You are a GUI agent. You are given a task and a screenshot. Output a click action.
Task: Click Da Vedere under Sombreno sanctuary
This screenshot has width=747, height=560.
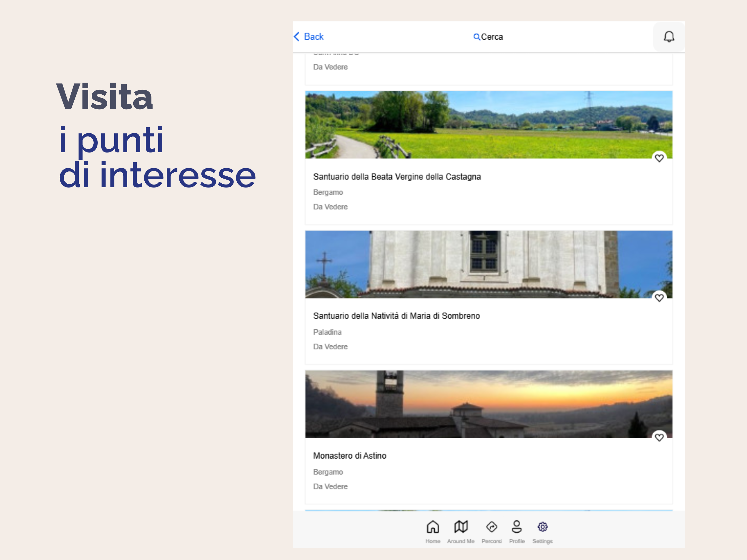pos(330,347)
